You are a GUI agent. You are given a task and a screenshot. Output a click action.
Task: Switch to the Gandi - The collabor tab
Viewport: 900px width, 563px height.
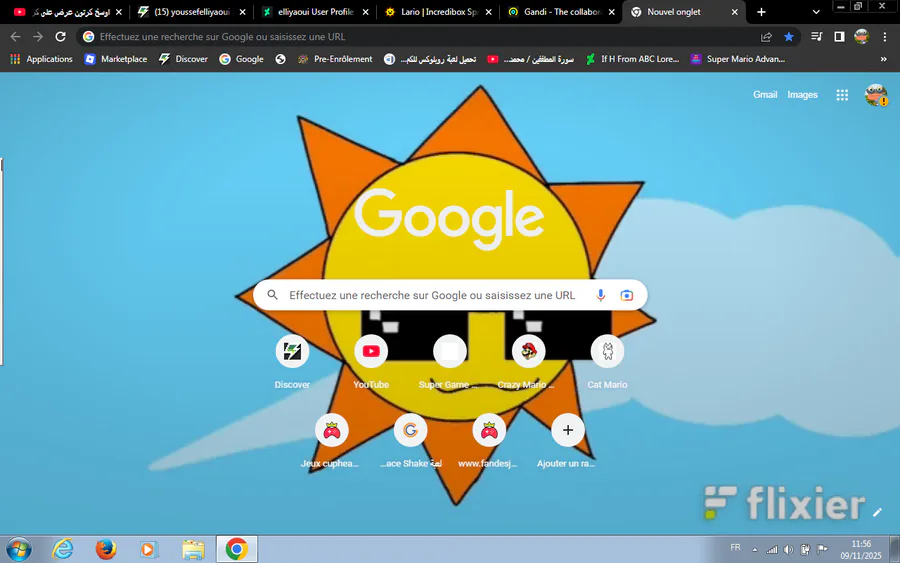click(561, 12)
